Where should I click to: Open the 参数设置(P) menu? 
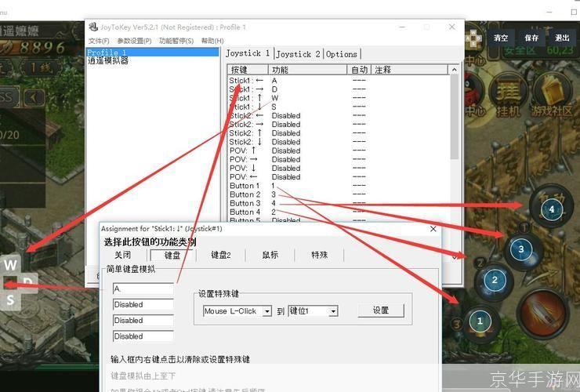point(134,41)
